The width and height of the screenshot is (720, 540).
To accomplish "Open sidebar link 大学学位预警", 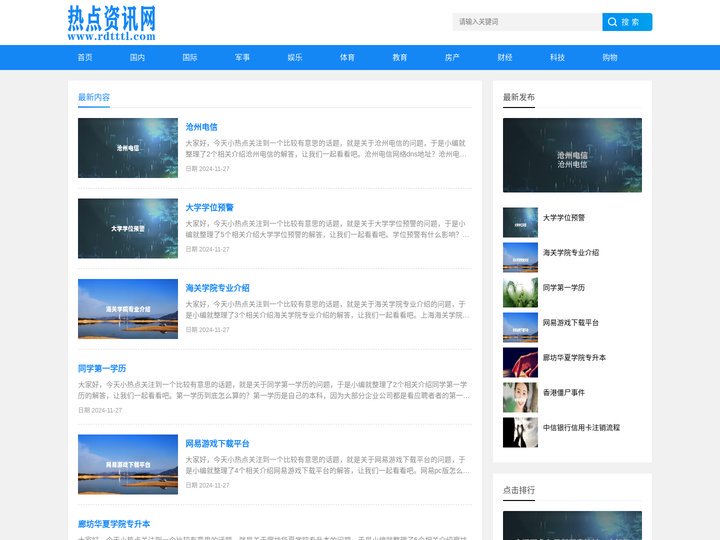I will coord(564,218).
